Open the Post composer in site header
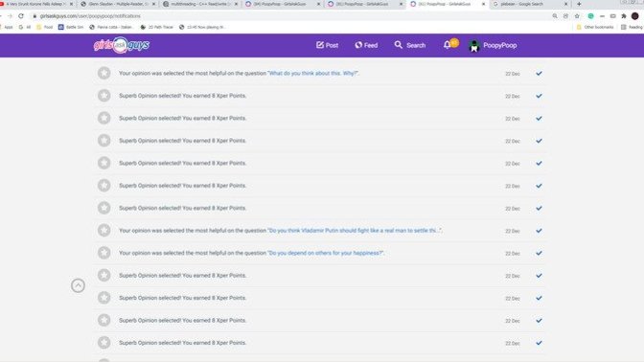Viewport: 644px width, 362px height. 328,45
